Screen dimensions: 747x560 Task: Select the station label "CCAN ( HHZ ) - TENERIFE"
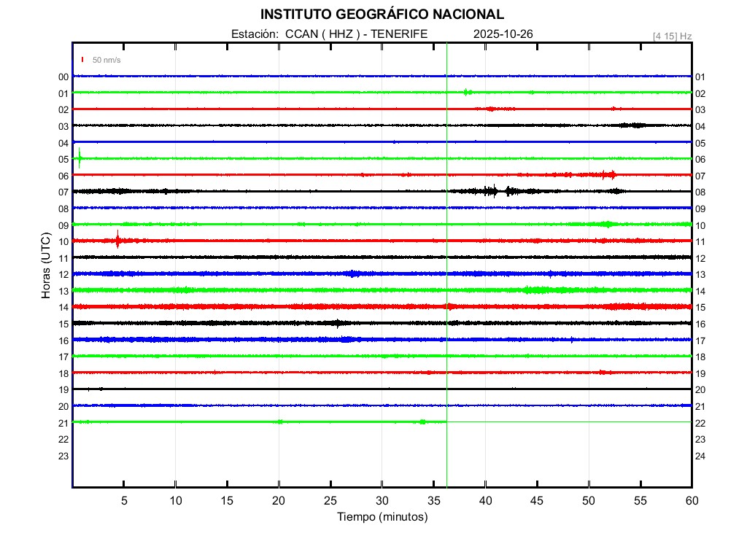pos(356,34)
